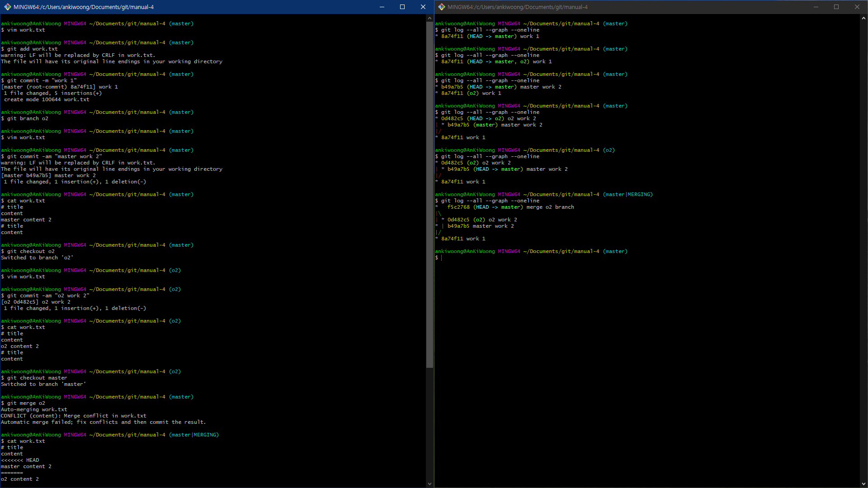The image size is (868, 488).
Task: Click the empty prompt cursor in right terminal
Action: point(442,258)
